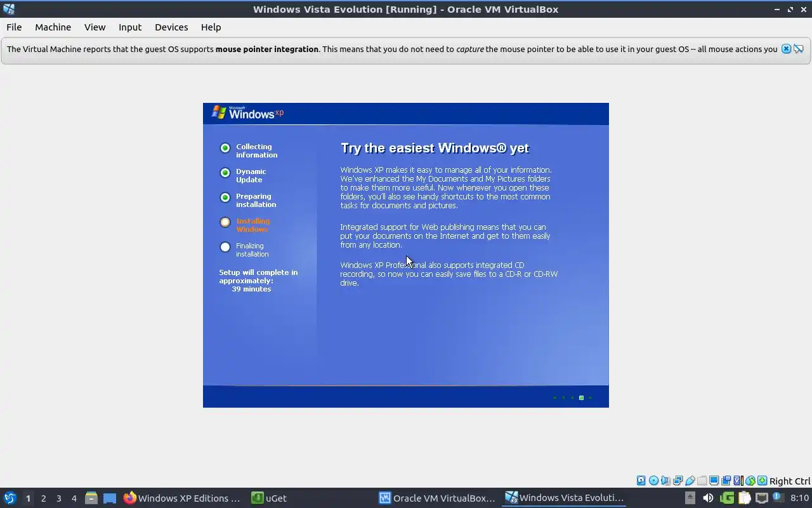Click the optical disk status icon

(x=653, y=481)
